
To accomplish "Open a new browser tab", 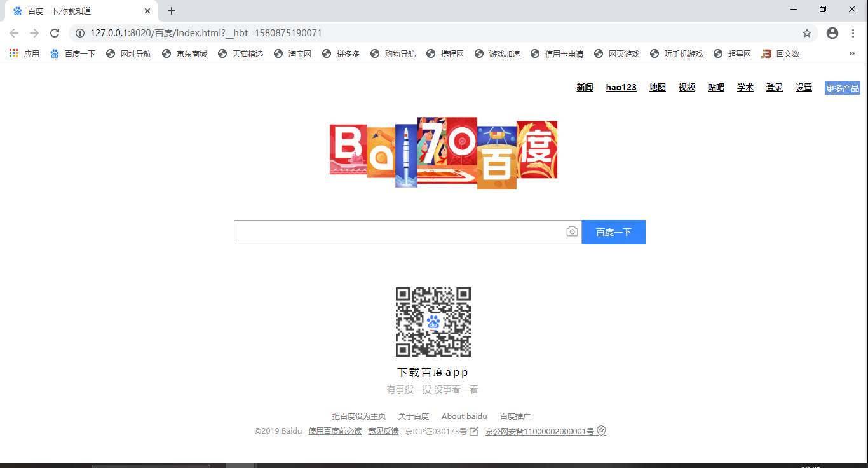I will 172,11.
